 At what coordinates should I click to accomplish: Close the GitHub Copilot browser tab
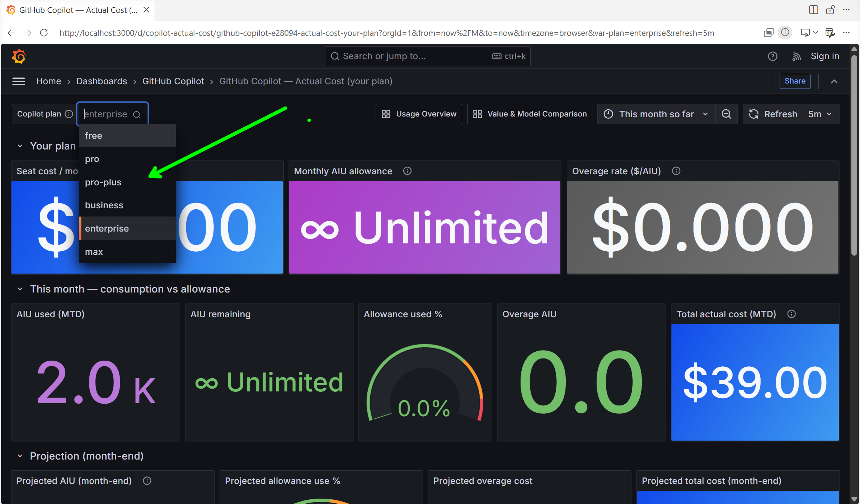(x=146, y=10)
